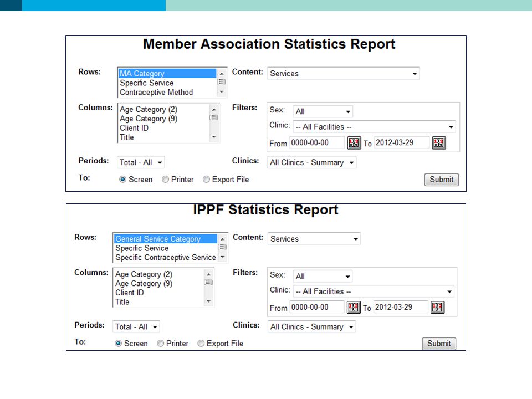
Task: Open Sex filter dropdown in IPPF Statistics report
Action: point(323,276)
